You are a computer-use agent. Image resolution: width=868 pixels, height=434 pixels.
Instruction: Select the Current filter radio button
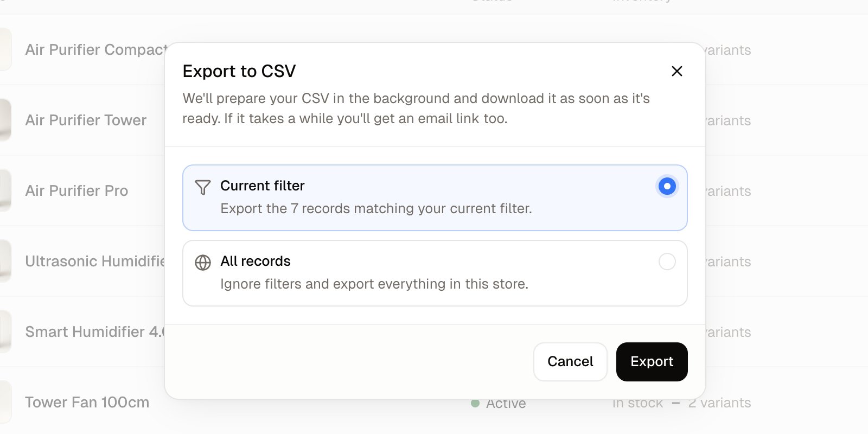pyautogui.click(x=667, y=186)
